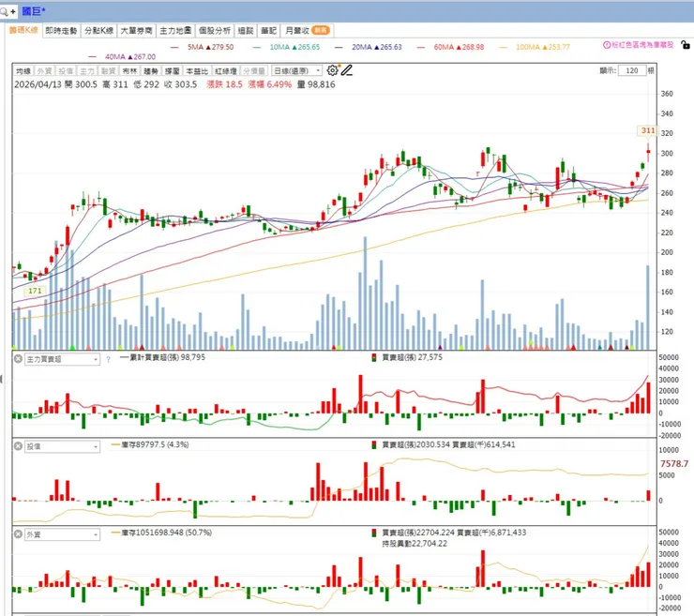This screenshot has width=694, height=616.
Task: Toggle the 本益比 overlay button
Action: click(x=197, y=71)
